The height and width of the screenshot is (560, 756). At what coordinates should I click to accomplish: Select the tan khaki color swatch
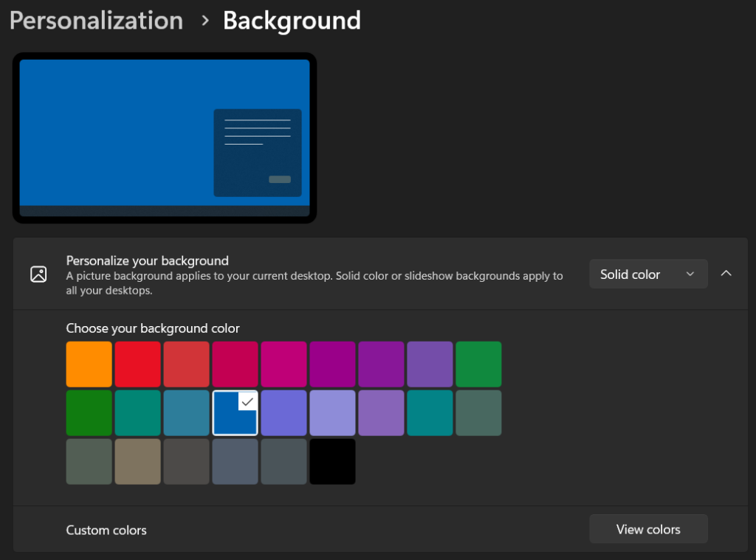coord(137,462)
